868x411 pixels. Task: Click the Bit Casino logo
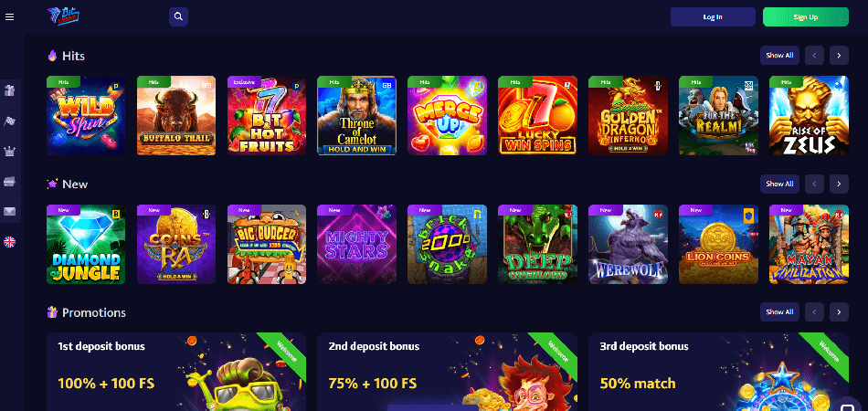pos(64,16)
